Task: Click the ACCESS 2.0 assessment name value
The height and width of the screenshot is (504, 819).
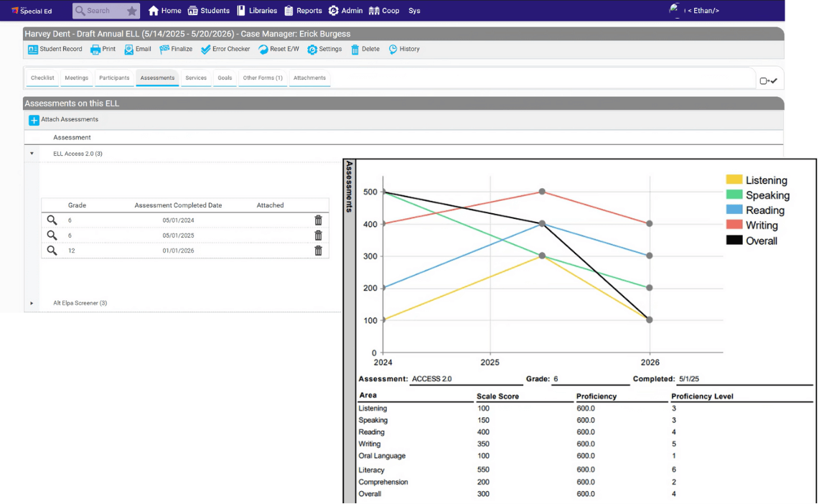Action: pyautogui.click(x=432, y=378)
